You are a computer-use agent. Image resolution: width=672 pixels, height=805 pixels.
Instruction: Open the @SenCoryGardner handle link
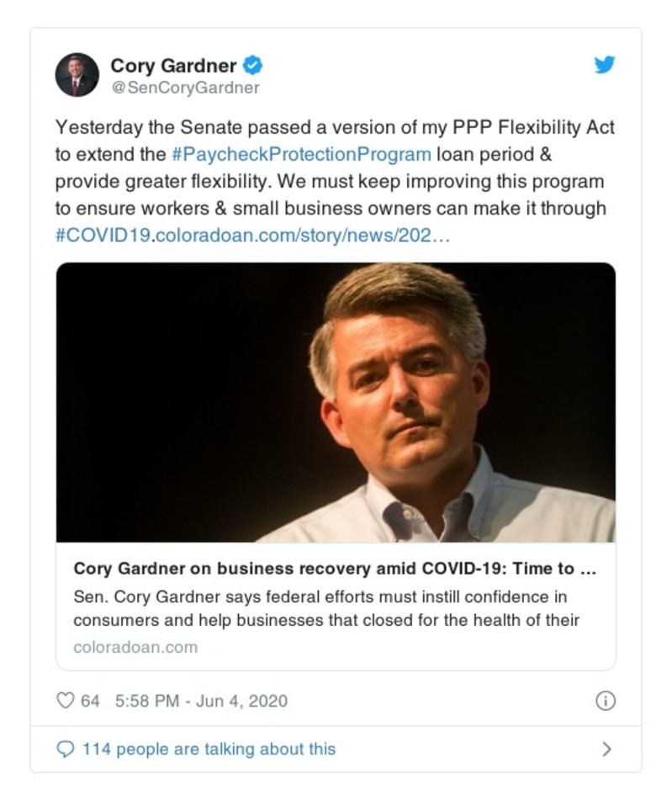coord(185,87)
